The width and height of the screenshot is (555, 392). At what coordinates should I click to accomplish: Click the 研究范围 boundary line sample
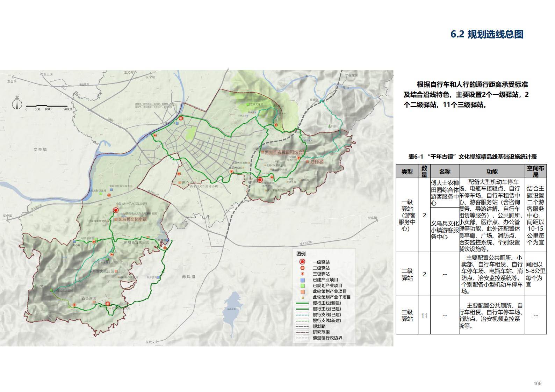pyautogui.click(x=302, y=332)
